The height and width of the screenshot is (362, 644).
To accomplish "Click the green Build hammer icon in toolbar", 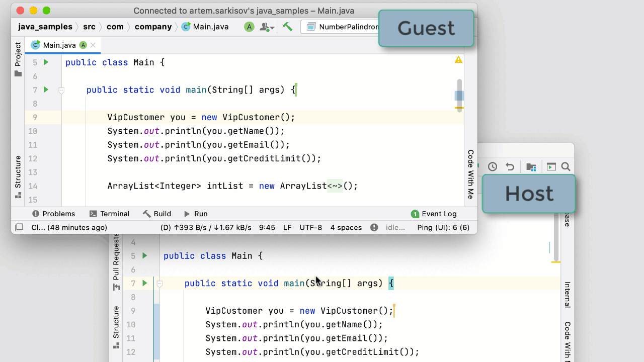I will coord(287,27).
